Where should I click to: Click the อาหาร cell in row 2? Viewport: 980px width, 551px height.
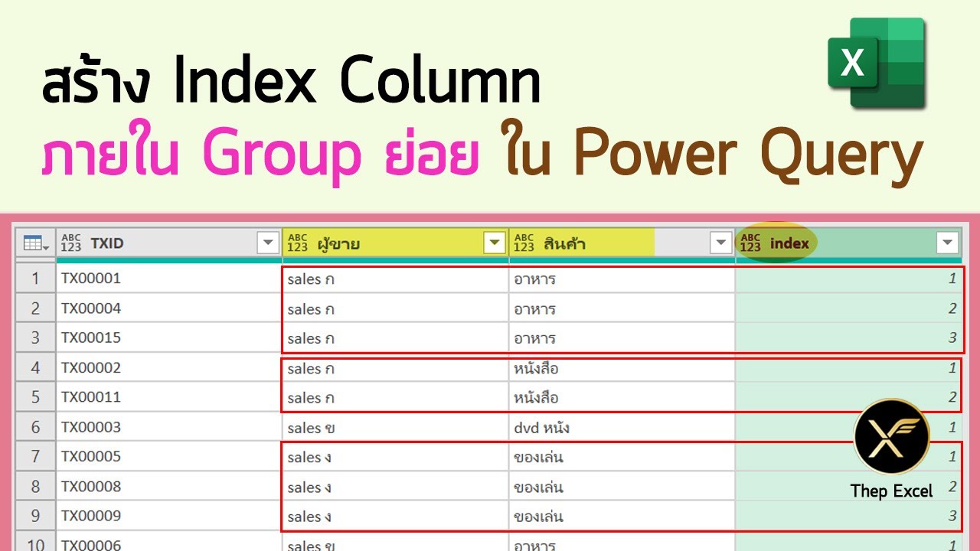pos(622,308)
